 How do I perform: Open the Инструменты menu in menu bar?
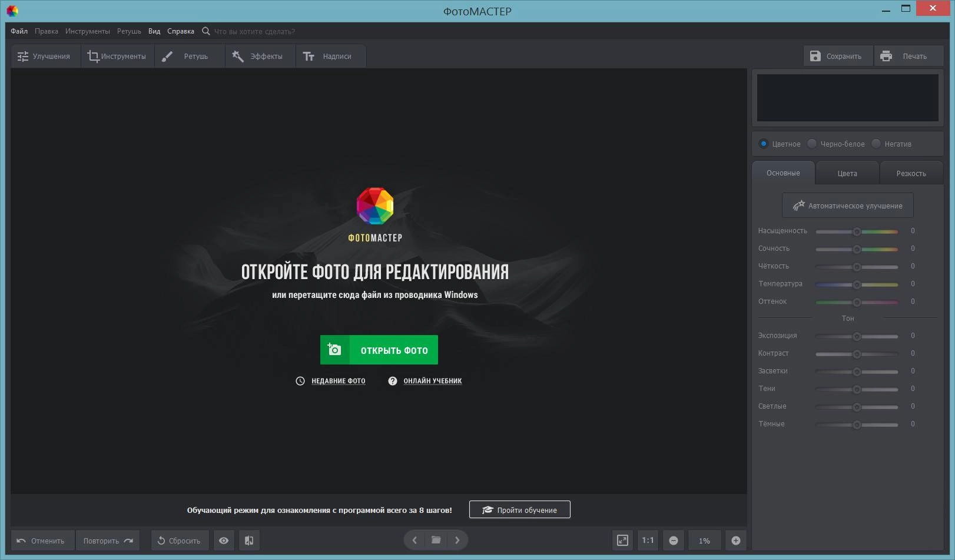coord(87,31)
